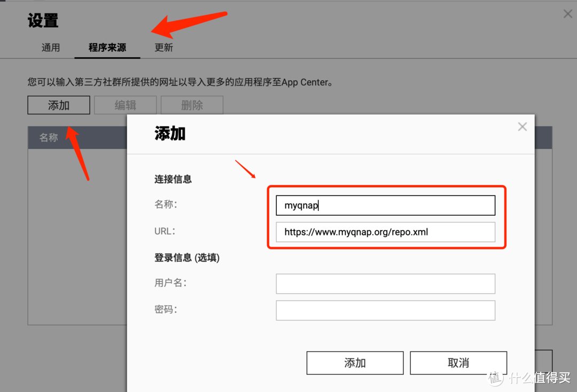Viewport: 577px width, 392px height.
Task: Close the 设置 window using the X icon
Action: coord(568,14)
